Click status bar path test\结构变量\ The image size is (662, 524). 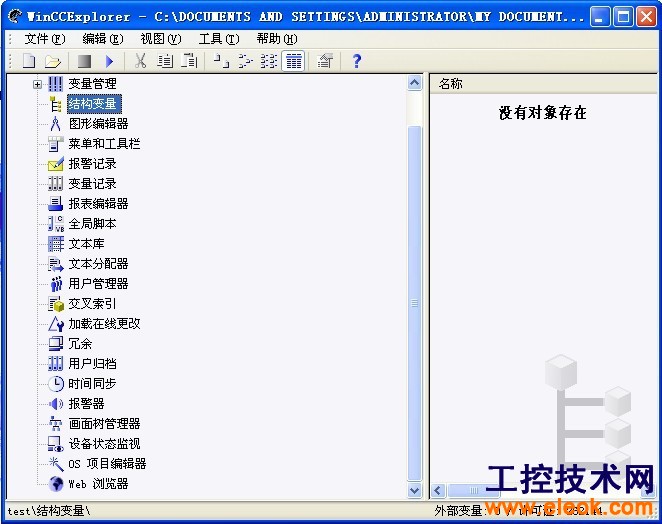[x=49, y=511]
